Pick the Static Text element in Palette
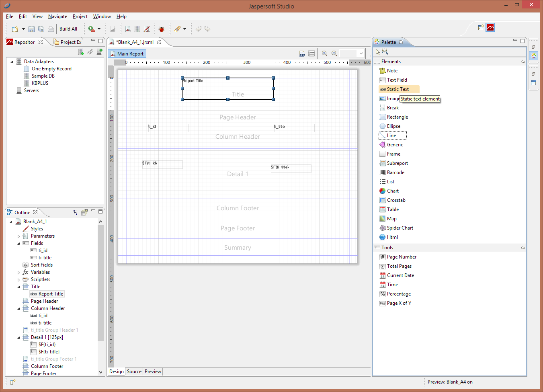This screenshot has height=392, width=543. (x=399, y=89)
